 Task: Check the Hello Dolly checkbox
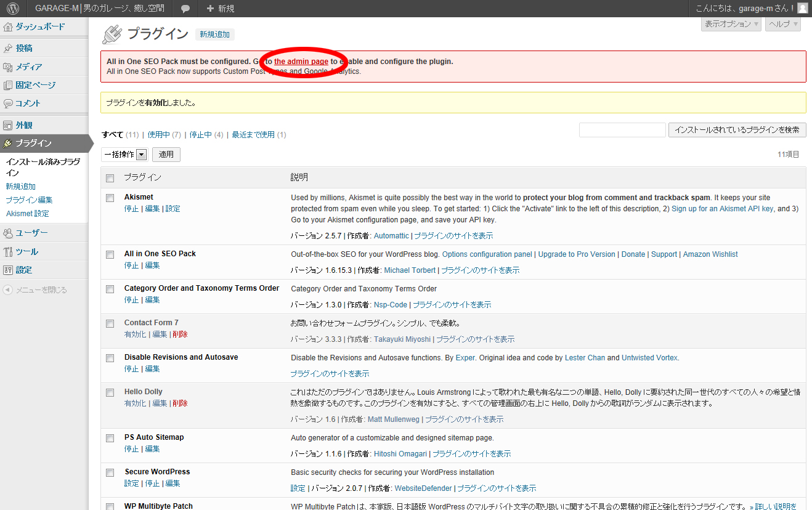(x=110, y=392)
